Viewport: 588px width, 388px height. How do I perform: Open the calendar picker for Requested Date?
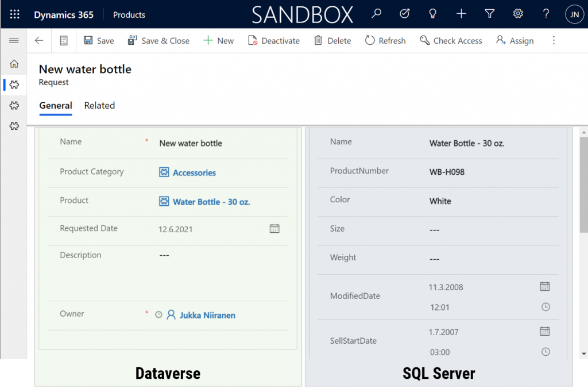click(x=274, y=229)
